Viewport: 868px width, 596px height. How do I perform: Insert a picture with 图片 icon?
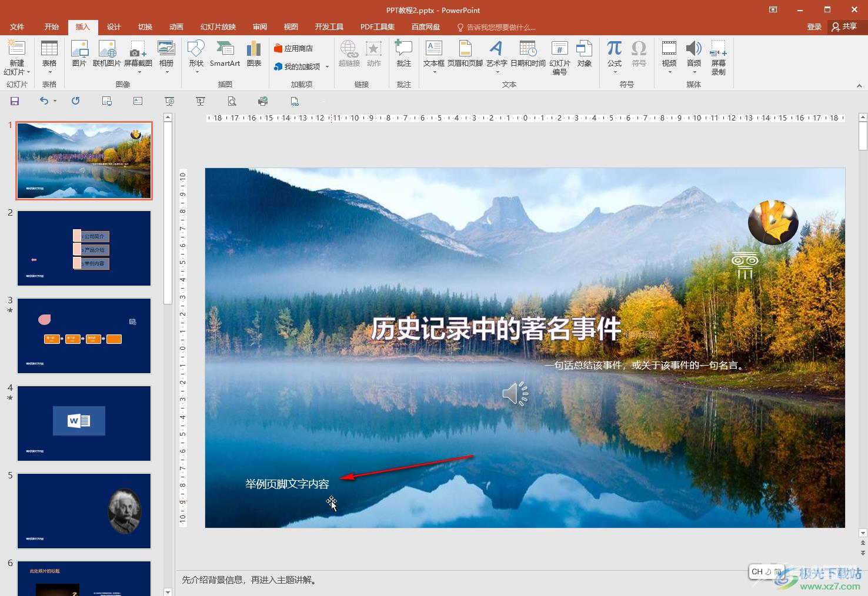[x=79, y=54]
